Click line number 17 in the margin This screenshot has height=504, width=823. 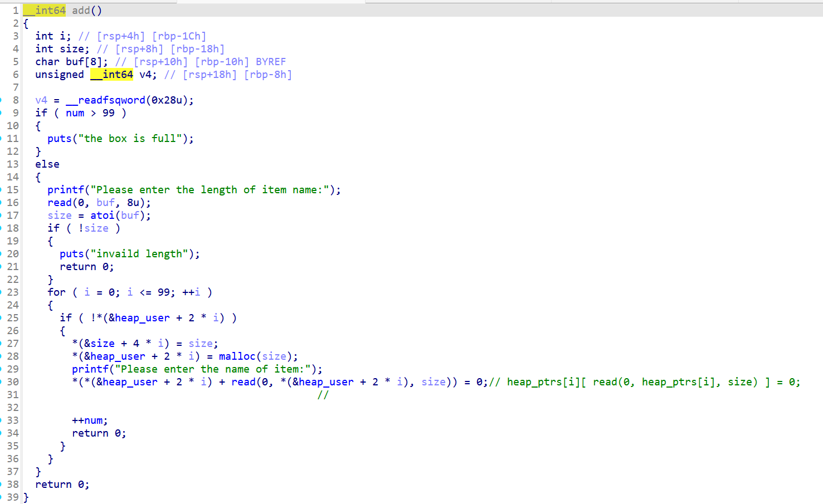pyautogui.click(x=12, y=215)
